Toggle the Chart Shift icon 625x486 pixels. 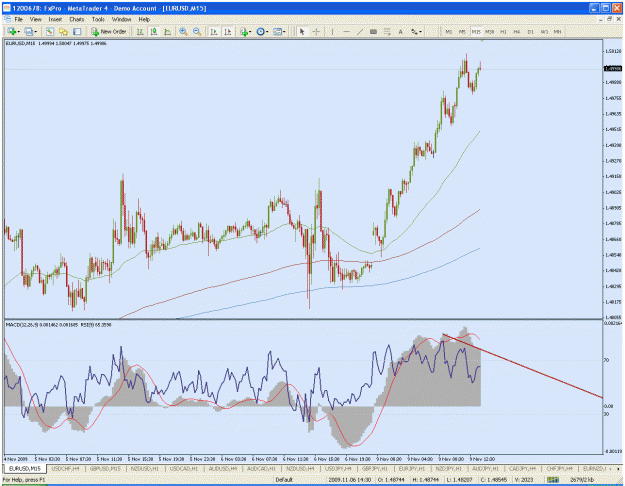click(x=228, y=31)
